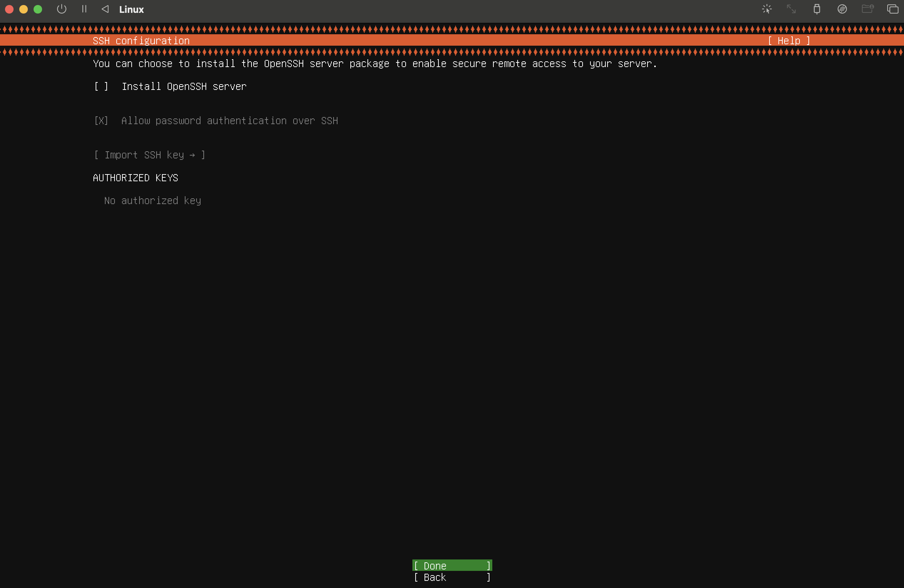Click No authorized key text area
904x588 pixels.
coord(152,200)
